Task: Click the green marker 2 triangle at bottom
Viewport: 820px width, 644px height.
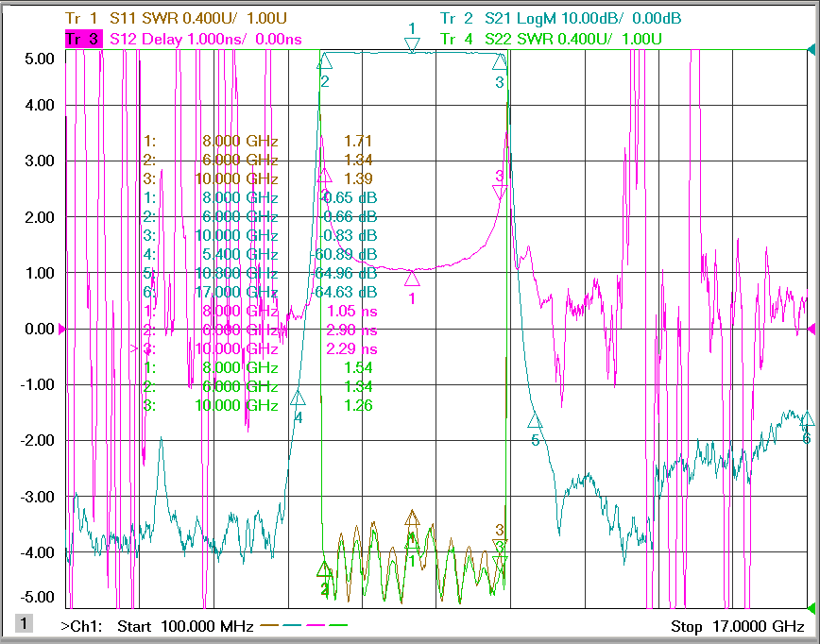Action: [x=324, y=569]
